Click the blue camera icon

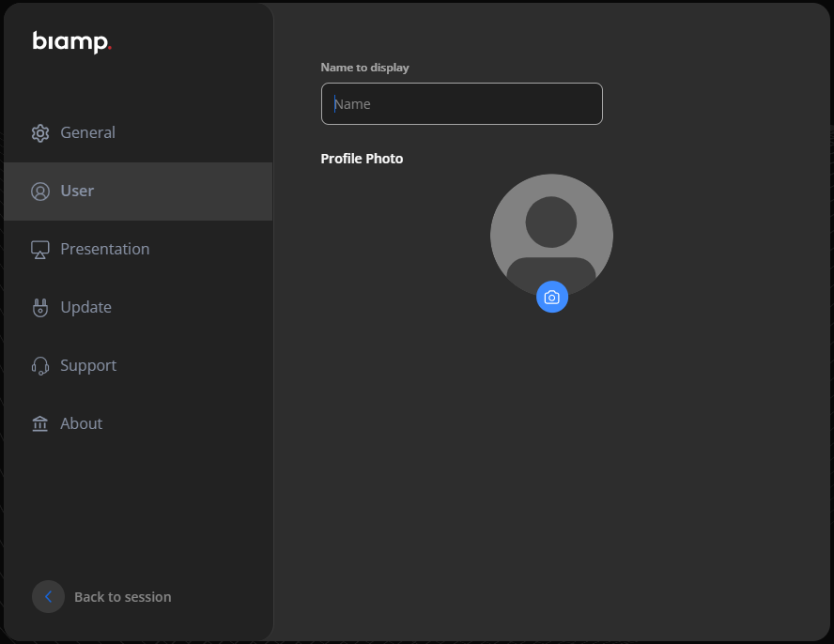click(552, 297)
